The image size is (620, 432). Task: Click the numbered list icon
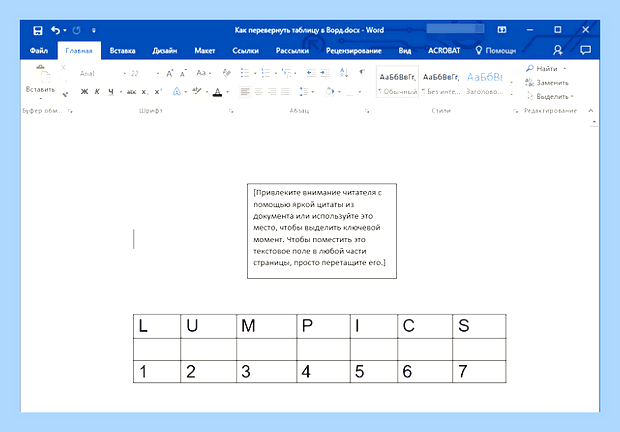(x=265, y=73)
